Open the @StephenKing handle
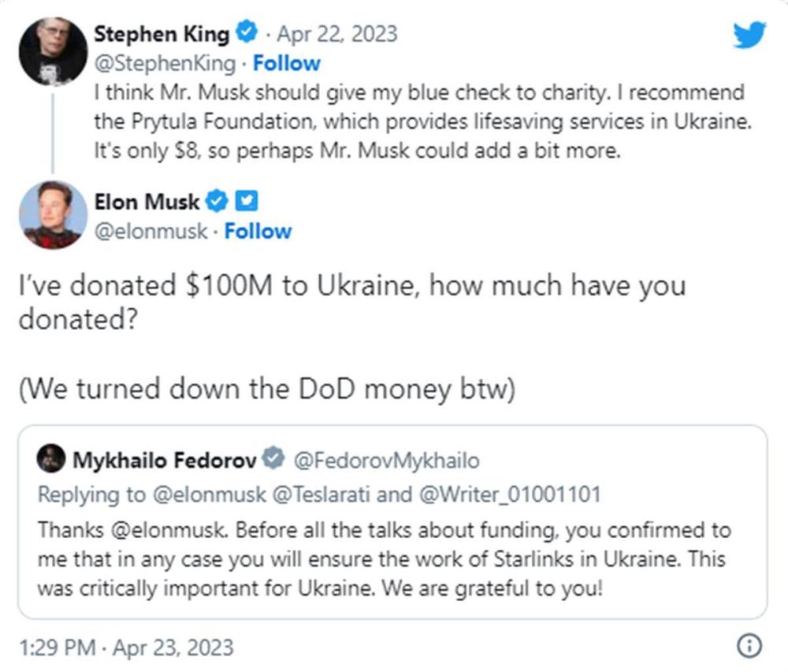Image resolution: width=788 pixels, height=672 pixels. click(x=164, y=63)
